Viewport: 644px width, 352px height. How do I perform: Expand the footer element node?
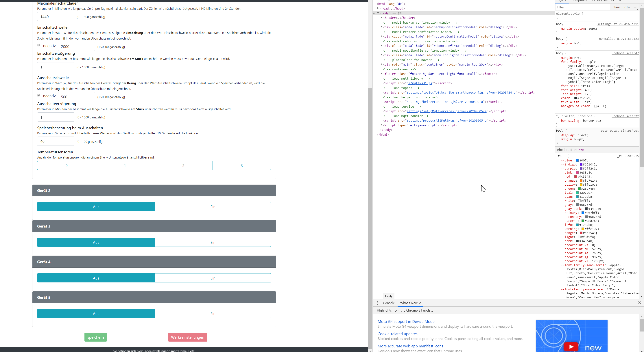click(381, 74)
